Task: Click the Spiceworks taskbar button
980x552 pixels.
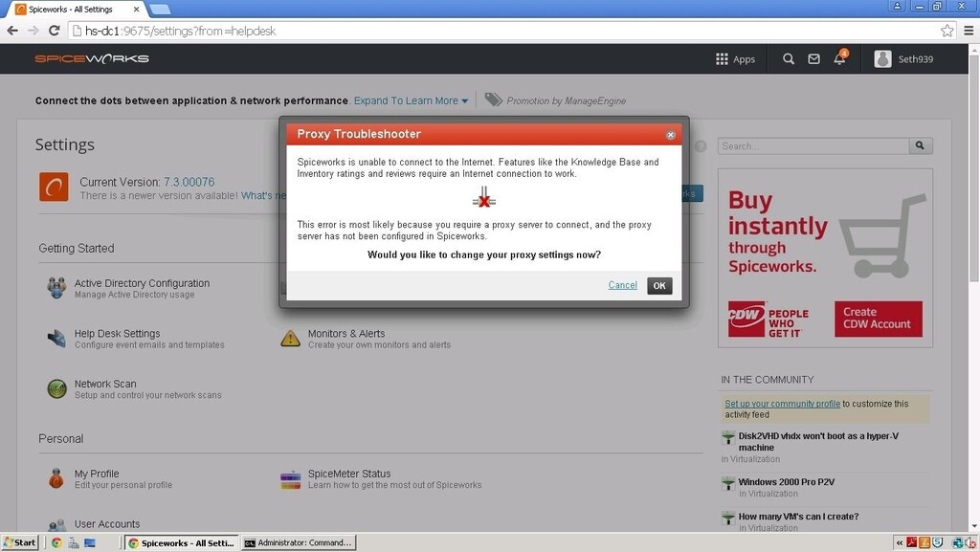Action: [181, 542]
